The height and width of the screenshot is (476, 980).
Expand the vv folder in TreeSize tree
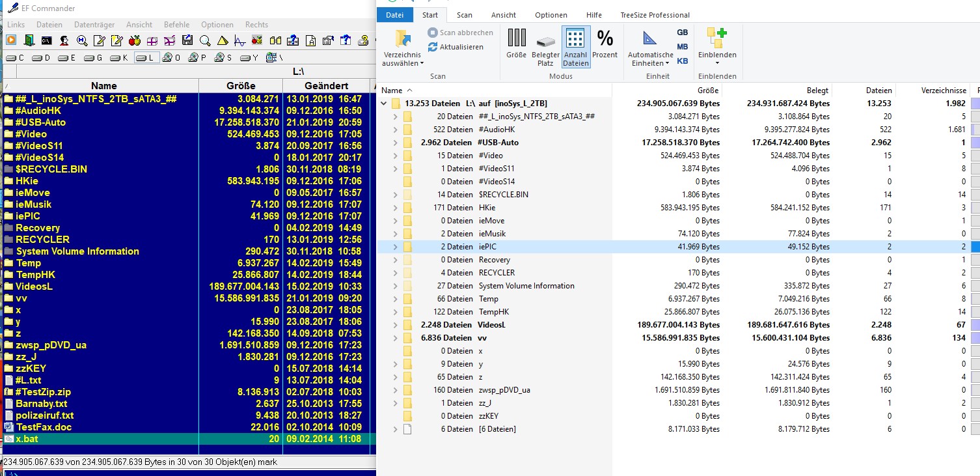395,338
